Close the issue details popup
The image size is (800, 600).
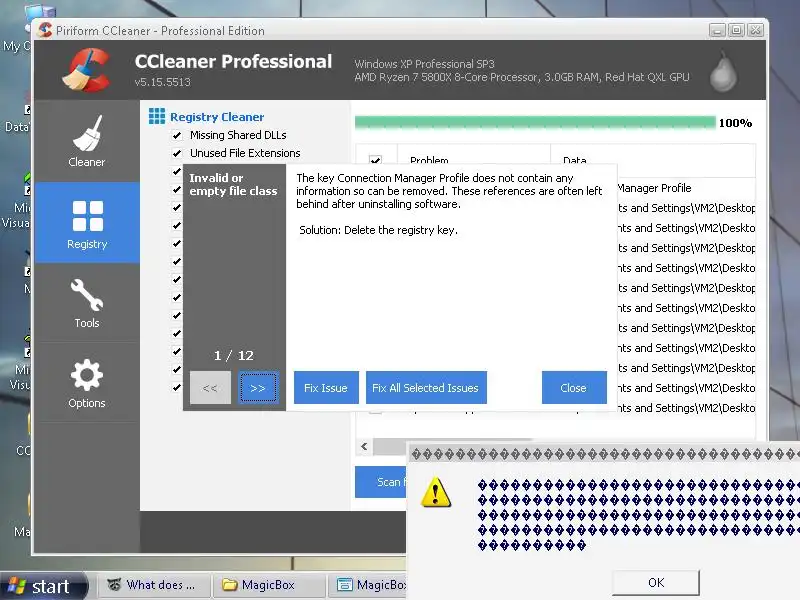tap(574, 388)
